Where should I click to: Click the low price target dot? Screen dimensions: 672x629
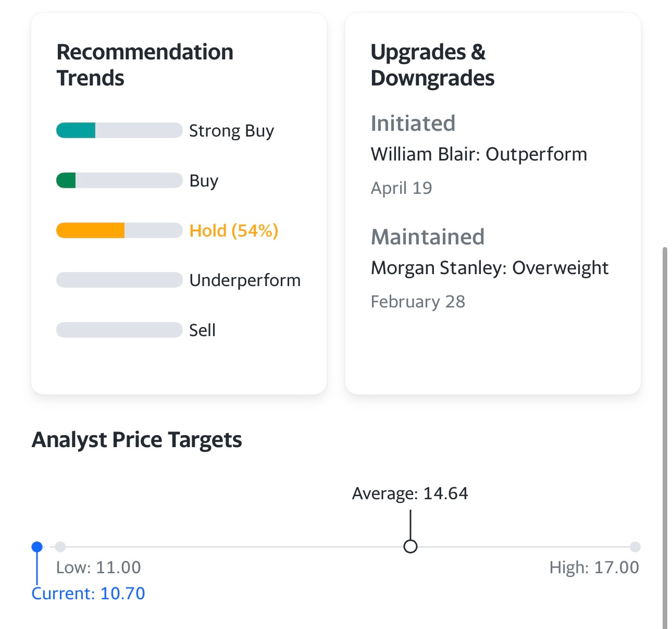coord(60,547)
